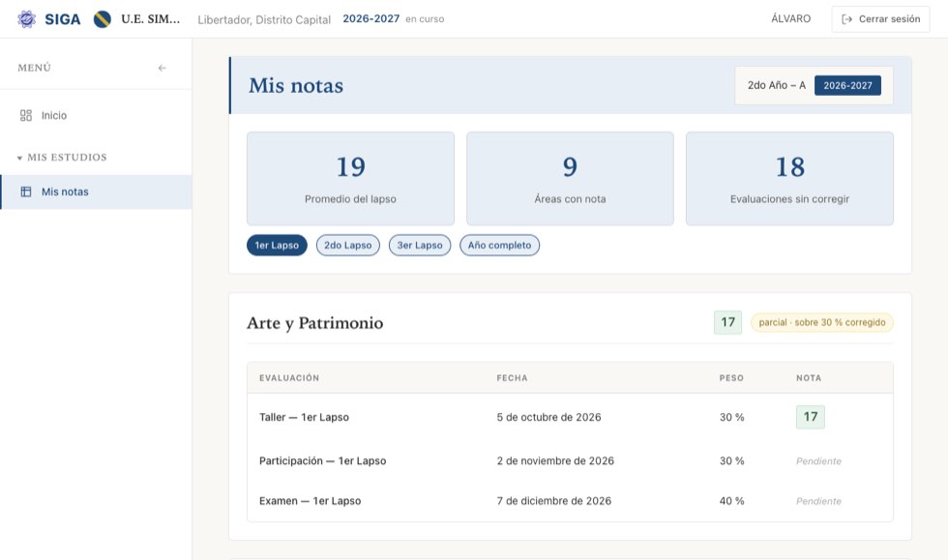Click the SIGA logo icon
Image resolution: width=948 pixels, height=560 pixels.
click(x=26, y=18)
